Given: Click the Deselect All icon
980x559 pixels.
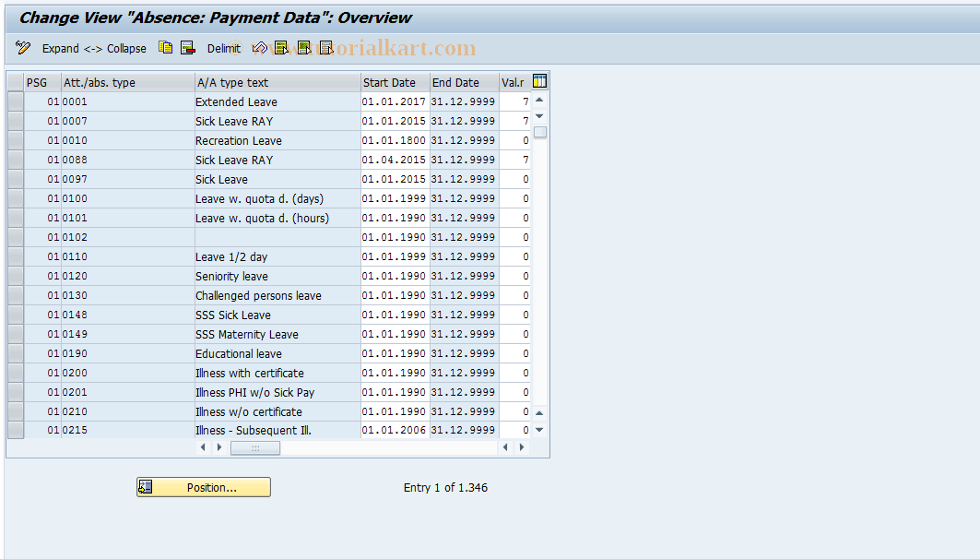Looking at the screenshot, I should click(325, 48).
